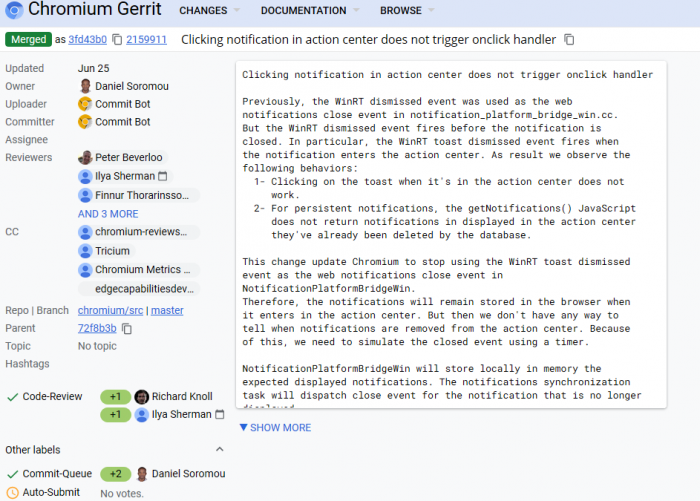Open the master branch link

click(x=167, y=310)
